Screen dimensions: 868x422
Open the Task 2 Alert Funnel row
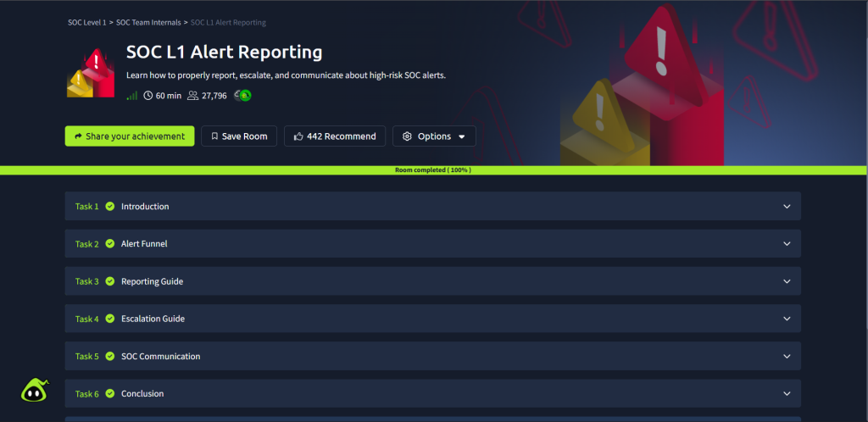click(432, 244)
